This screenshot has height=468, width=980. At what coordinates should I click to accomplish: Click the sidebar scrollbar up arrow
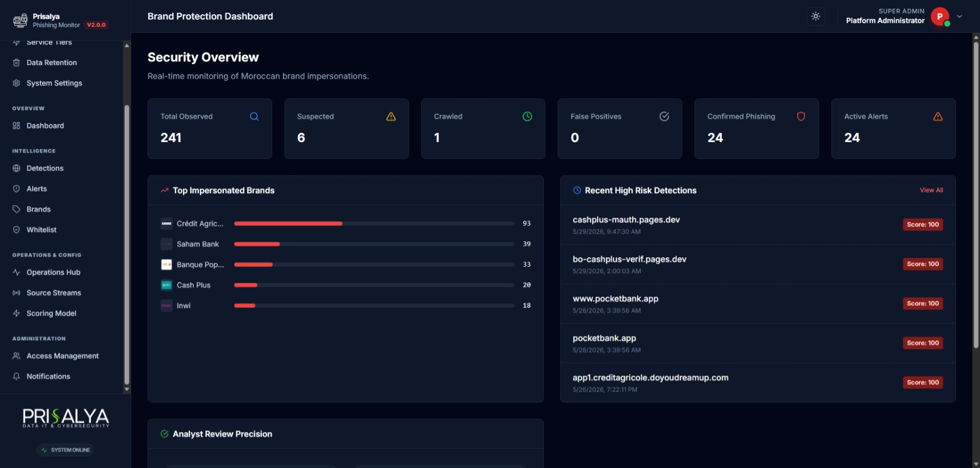click(x=127, y=45)
